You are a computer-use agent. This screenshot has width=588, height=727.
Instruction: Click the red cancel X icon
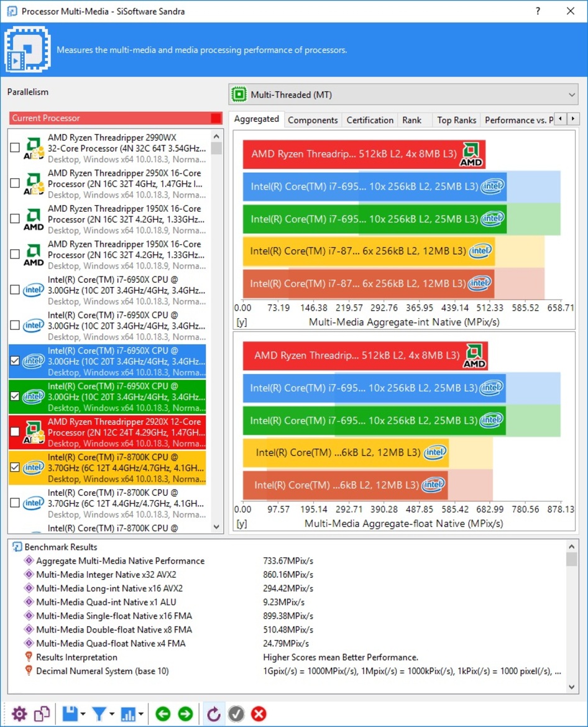pyautogui.click(x=259, y=713)
